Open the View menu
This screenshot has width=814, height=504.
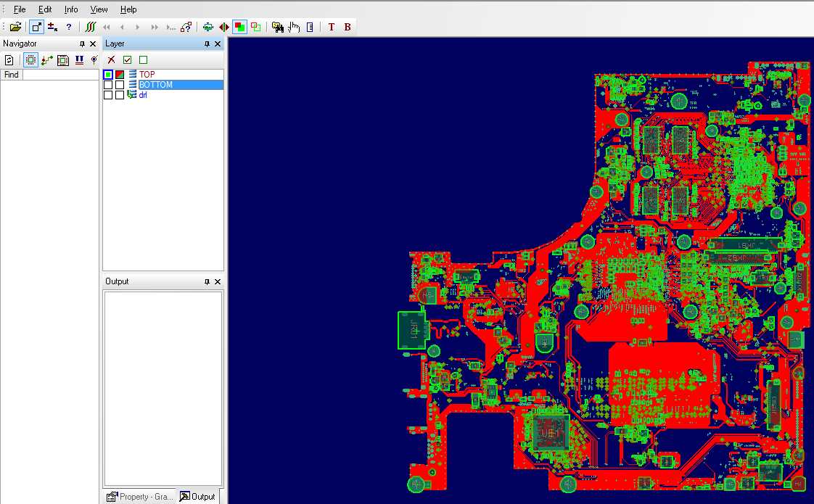point(99,9)
